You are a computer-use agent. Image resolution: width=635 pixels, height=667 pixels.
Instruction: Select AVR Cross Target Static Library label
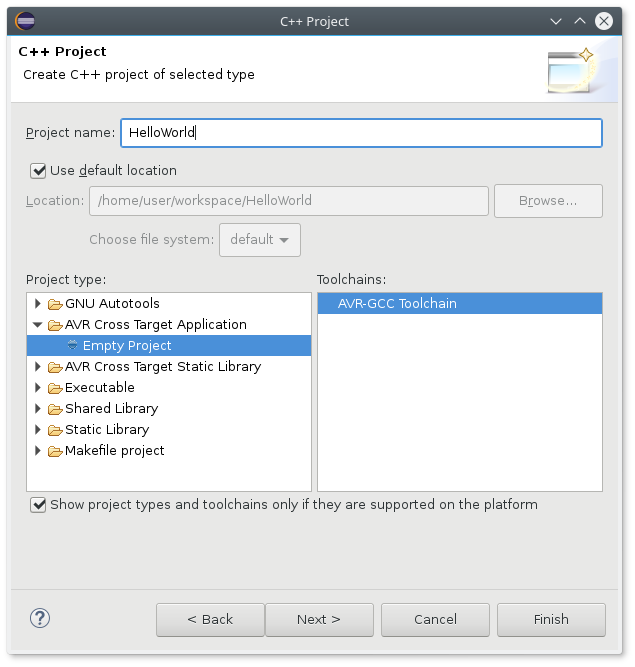pos(163,366)
